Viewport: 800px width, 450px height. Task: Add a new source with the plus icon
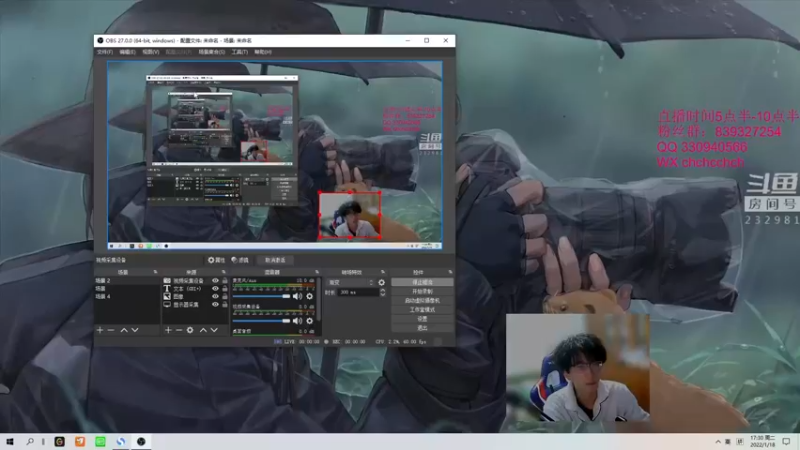[168, 330]
